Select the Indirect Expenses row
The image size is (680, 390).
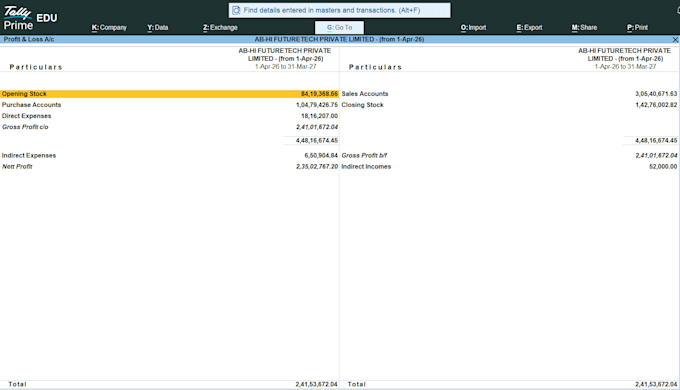click(170, 155)
